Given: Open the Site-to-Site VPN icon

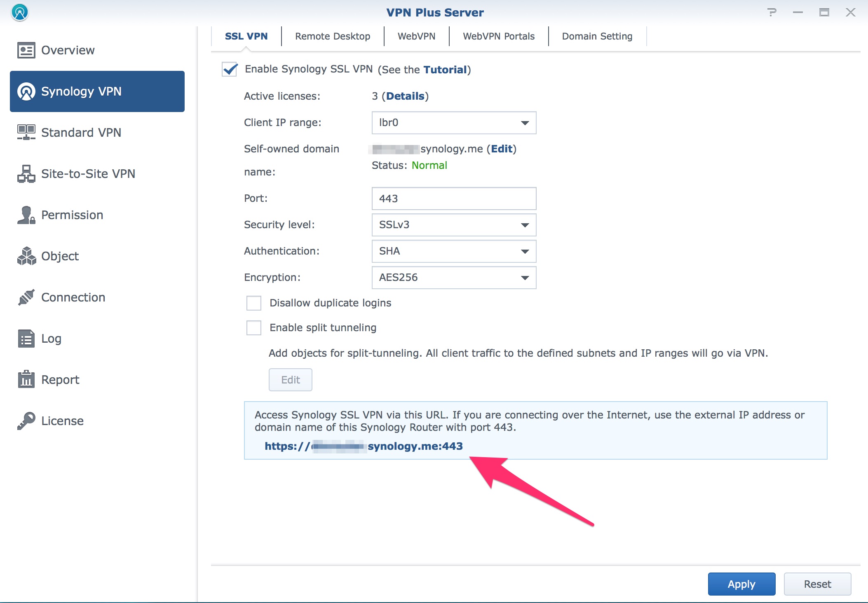Looking at the screenshot, I should 26,174.
